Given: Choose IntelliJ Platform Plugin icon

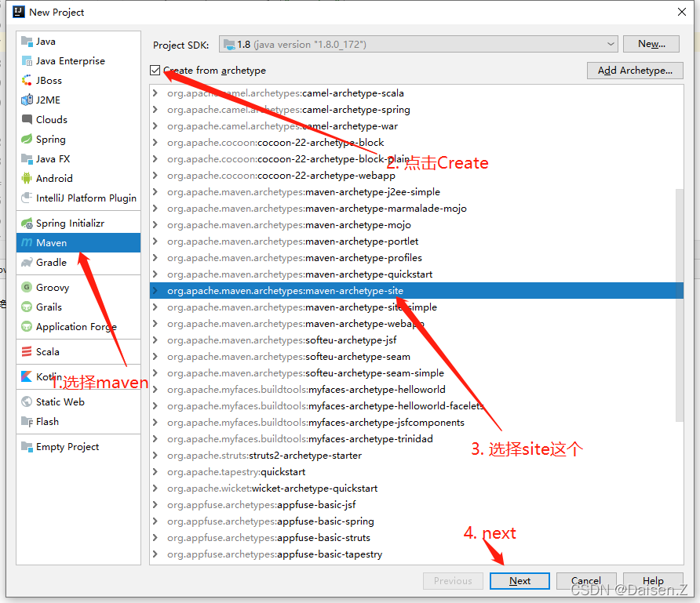Looking at the screenshot, I should click(x=27, y=198).
